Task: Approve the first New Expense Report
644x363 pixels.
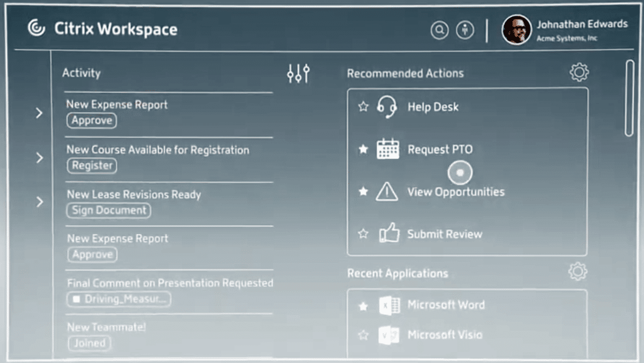Action: point(92,120)
